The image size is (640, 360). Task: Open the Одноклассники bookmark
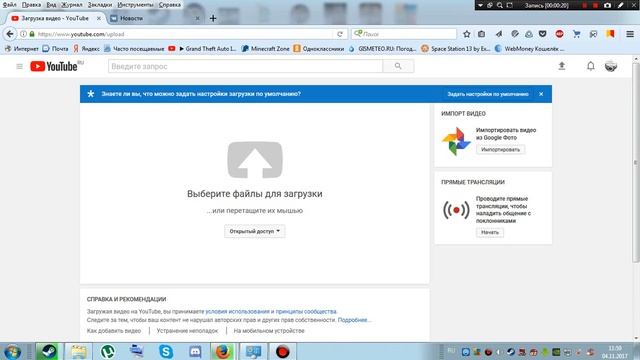(x=318, y=49)
